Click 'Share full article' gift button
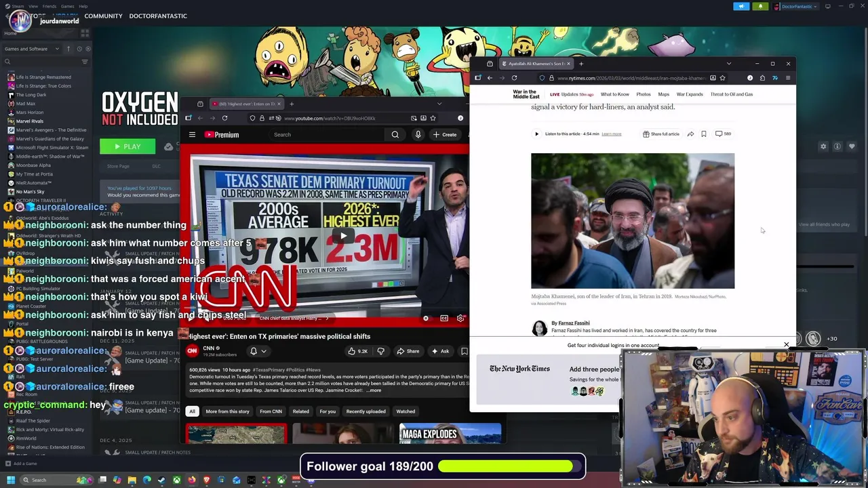Image resolution: width=868 pixels, height=488 pixels. point(661,134)
